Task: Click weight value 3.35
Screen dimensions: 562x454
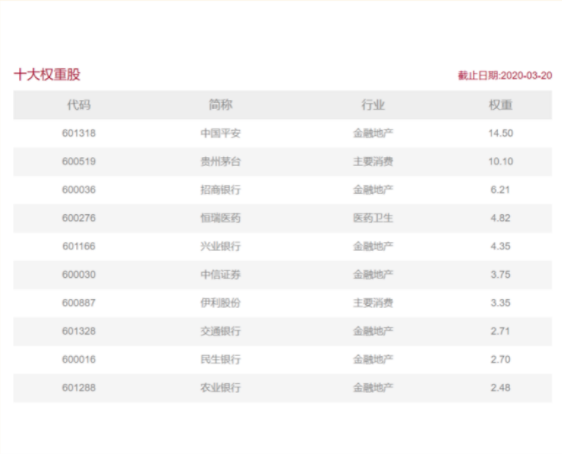Action: tap(500, 303)
